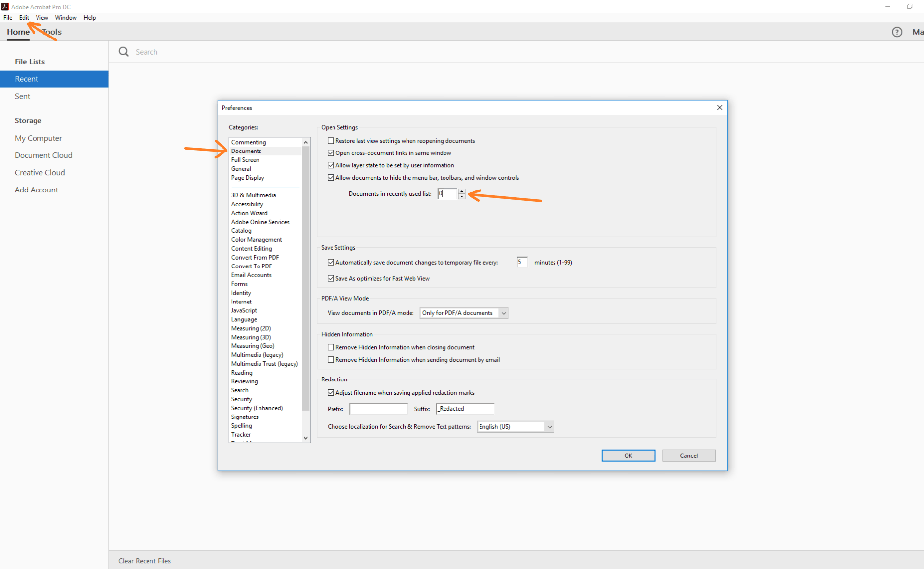Uncheck Open cross-document links in same window

331,152
